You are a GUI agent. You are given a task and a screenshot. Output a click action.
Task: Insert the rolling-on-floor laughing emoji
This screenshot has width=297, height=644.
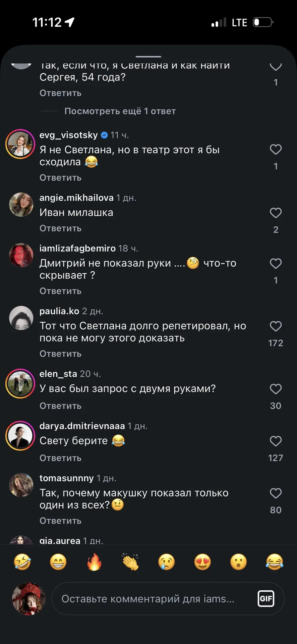click(x=22, y=562)
